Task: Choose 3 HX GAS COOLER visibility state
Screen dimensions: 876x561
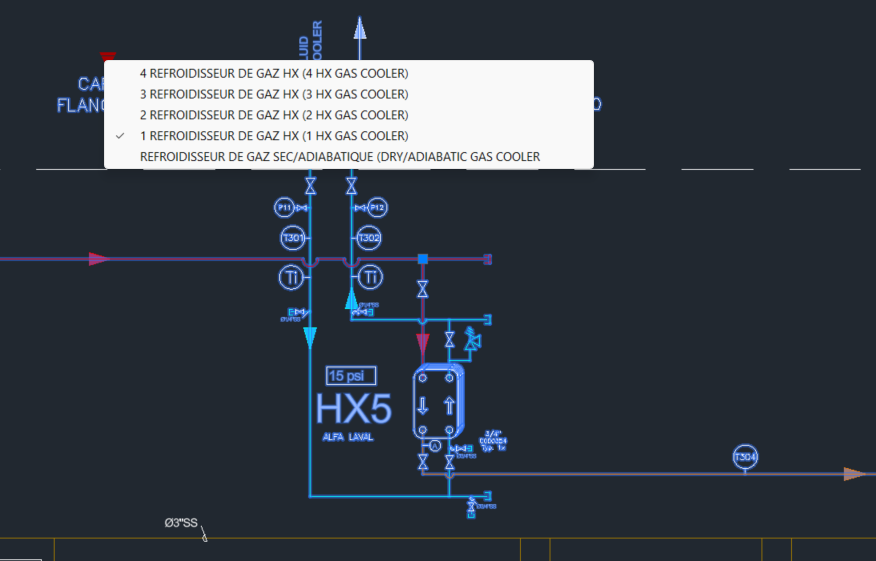Action: click(x=349, y=94)
